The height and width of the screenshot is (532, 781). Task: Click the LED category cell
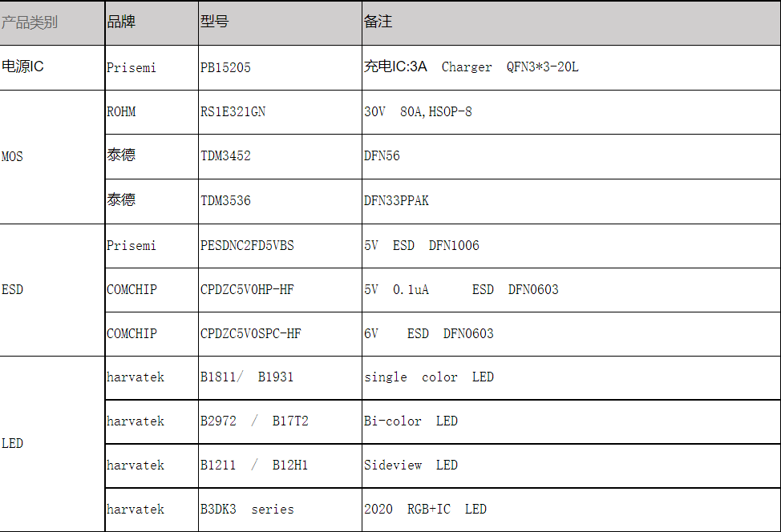click(52, 444)
